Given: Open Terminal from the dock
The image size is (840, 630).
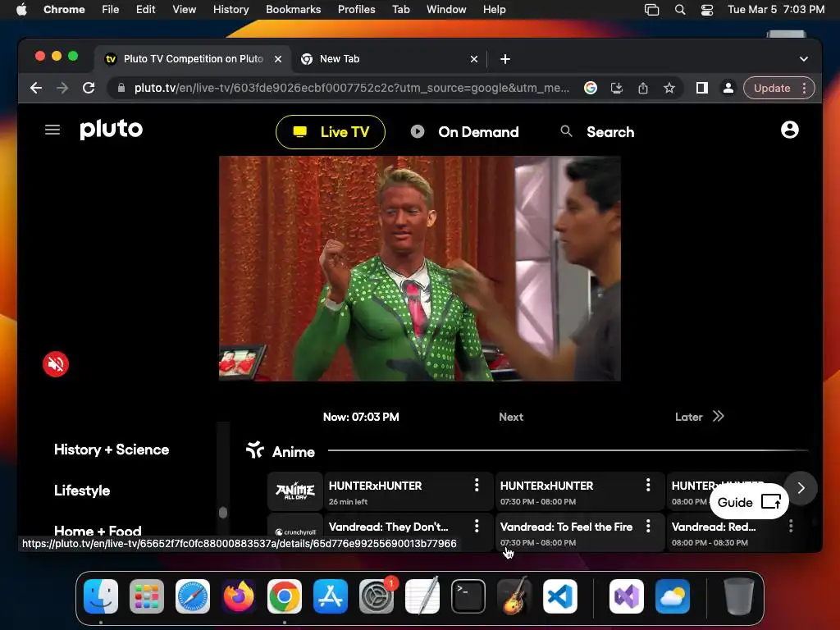Looking at the screenshot, I should click(x=468, y=596).
